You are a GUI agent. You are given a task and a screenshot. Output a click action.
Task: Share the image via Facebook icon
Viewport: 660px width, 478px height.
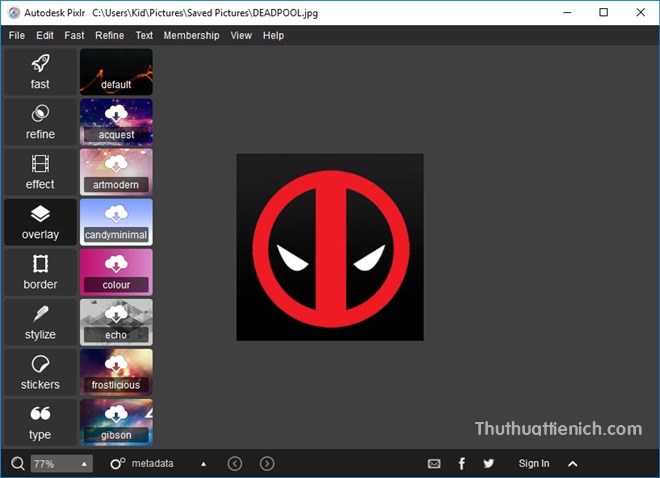coord(461,463)
